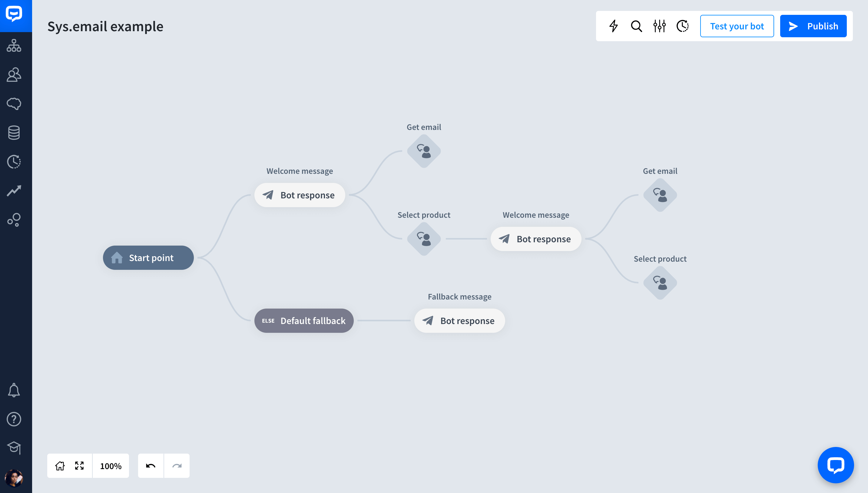Click Test your bot button
The width and height of the screenshot is (868, 493).
pyautogui.click(x=737, y=26)
